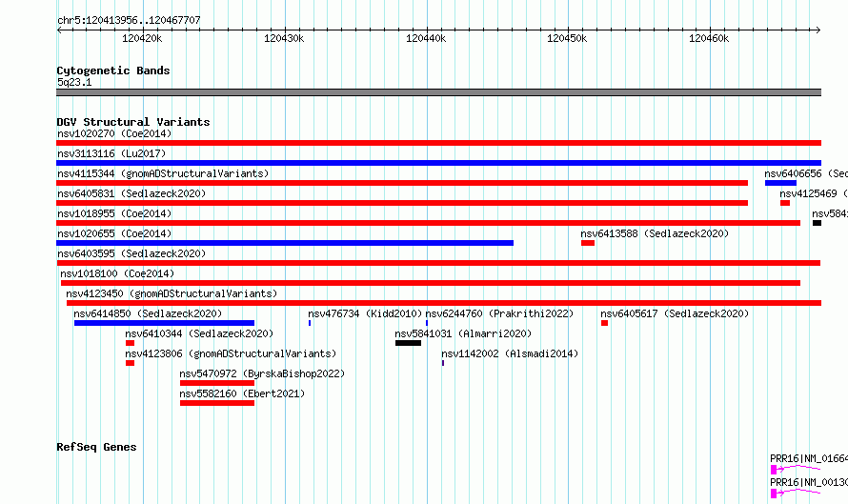Select the bottom PRR16 gene glyph
This screenshot has width=848, height=504.
(795, 493)
